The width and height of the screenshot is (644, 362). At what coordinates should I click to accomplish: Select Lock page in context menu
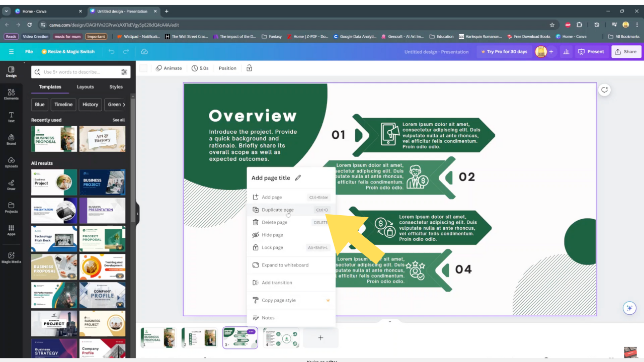(272, 247)
